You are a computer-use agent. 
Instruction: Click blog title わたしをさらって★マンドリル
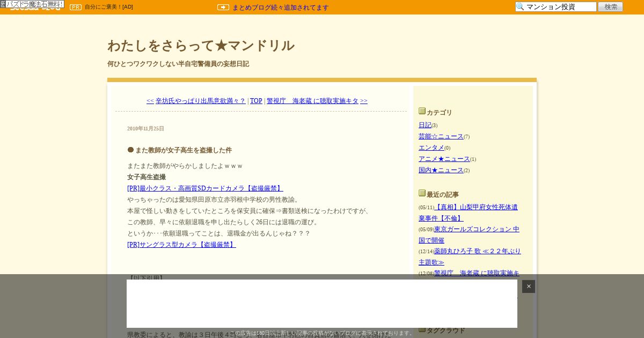(201, 46)
